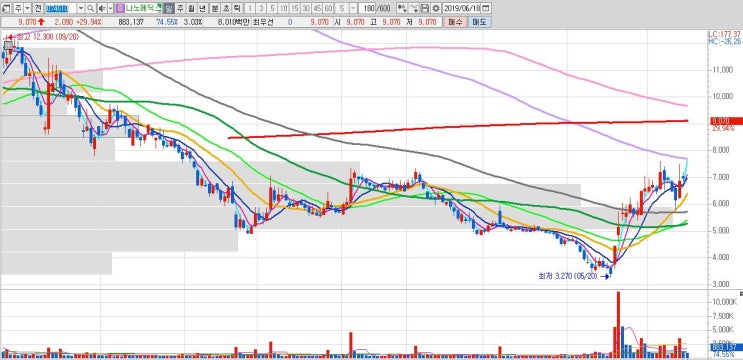Save chart settings with the floppy disk icon

(x=425, y=9)
